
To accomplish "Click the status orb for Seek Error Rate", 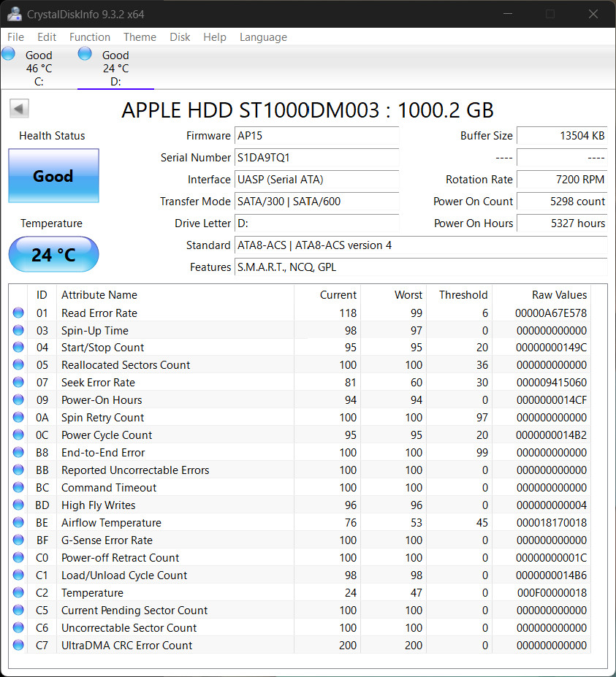I will (x=18, y=382).
